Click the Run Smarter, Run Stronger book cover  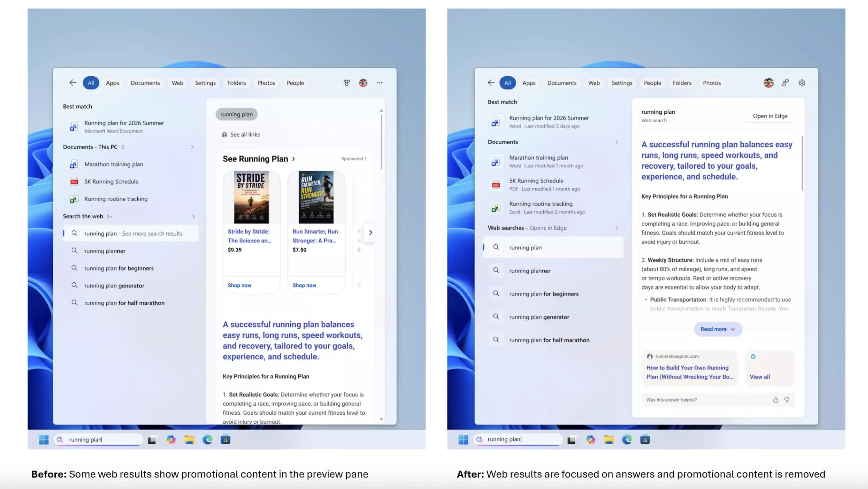[316, 197]
